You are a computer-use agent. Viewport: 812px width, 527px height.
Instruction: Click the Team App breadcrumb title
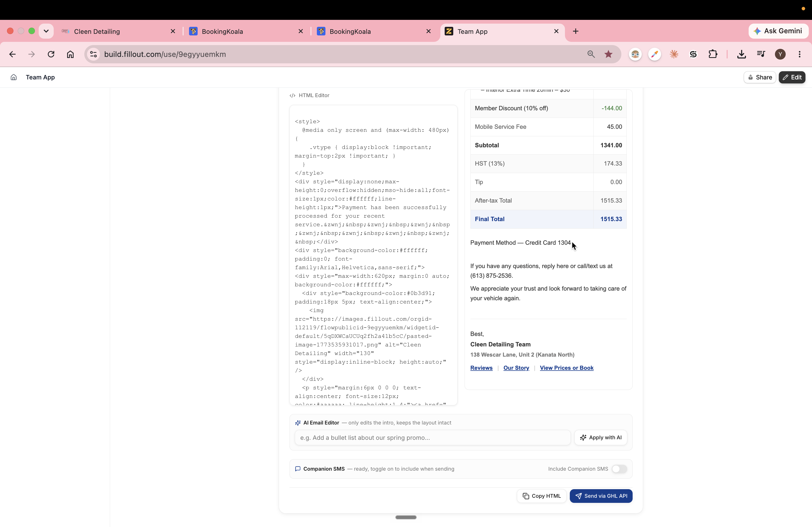[40, 77]
